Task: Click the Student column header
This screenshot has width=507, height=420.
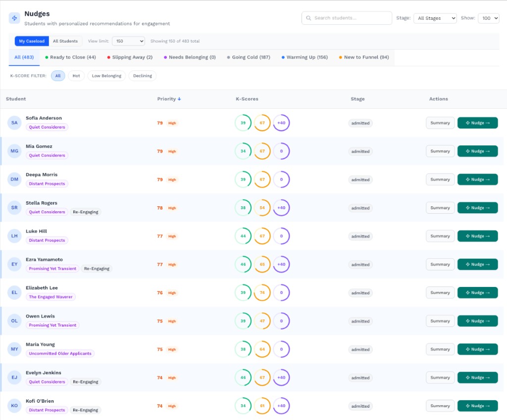Action: (16, 99)
